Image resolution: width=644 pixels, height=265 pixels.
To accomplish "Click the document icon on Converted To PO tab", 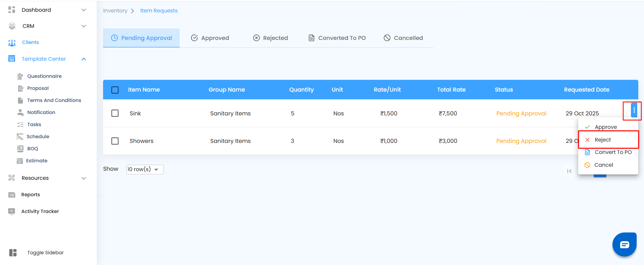I will pos(312,38).
